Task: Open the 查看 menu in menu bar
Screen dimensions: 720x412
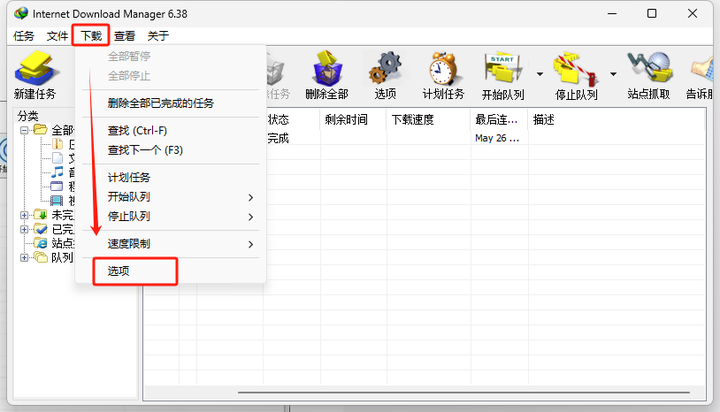Action: 125,35
